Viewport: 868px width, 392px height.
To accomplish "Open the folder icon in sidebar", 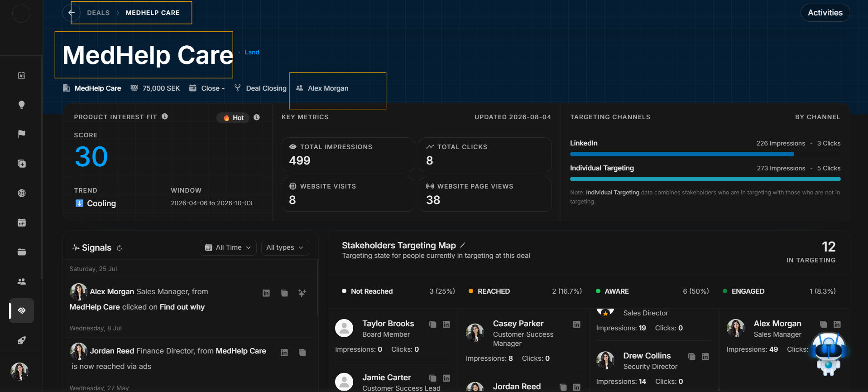I will pyautogui.click(x=21, y=252).
